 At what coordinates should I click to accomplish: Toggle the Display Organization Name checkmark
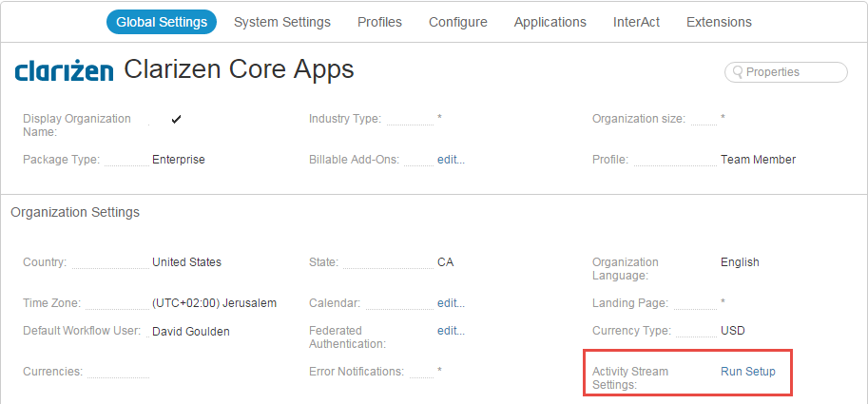coord(176,119)
